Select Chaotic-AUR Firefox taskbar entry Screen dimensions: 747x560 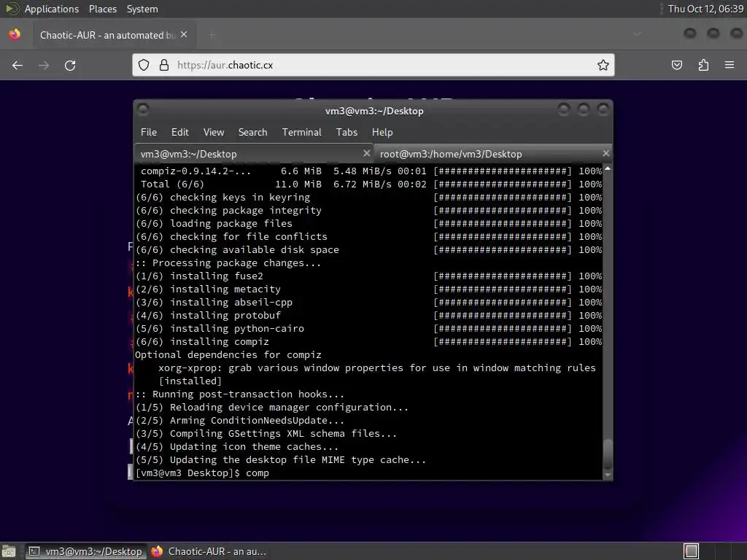click(209, 551)
